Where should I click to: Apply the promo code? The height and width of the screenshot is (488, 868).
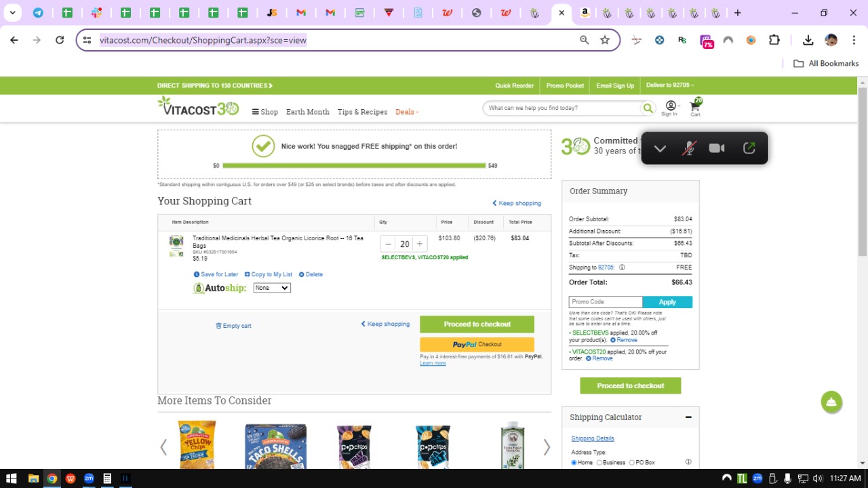point(667,302)
